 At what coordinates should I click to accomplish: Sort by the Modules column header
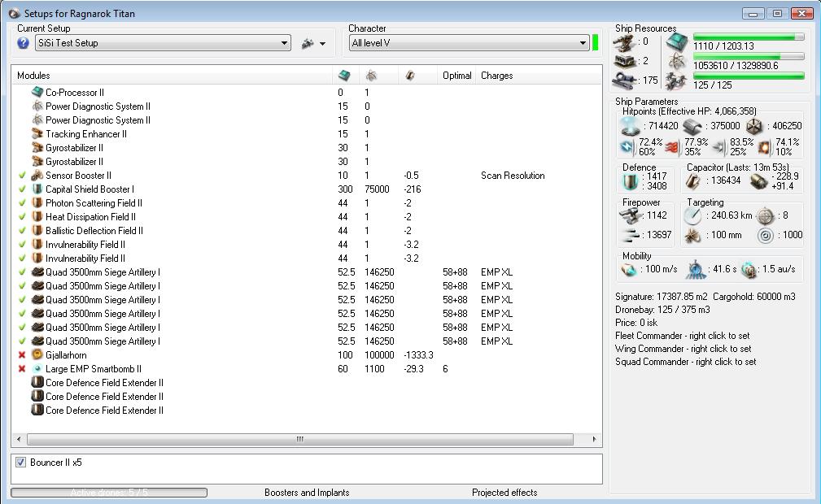click(172, 76)
